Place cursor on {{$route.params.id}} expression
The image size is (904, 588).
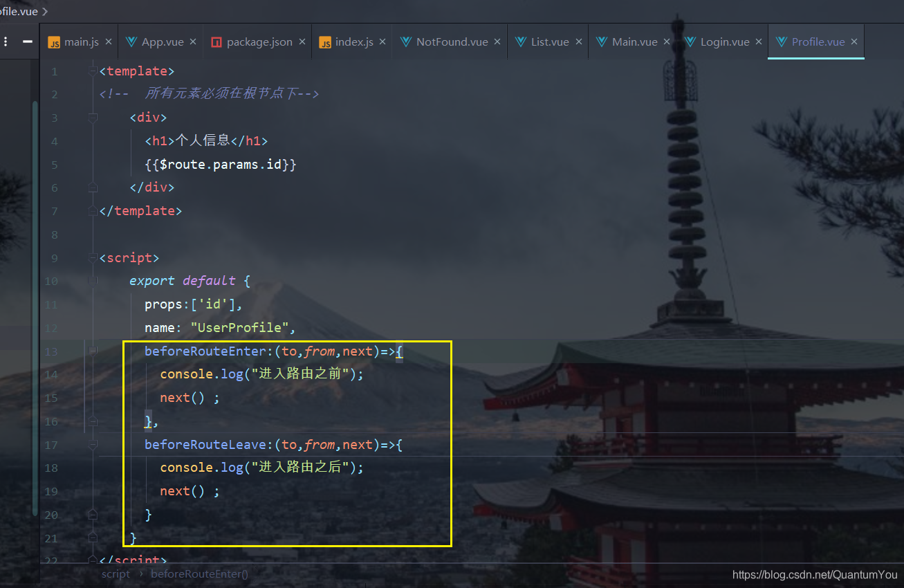[221, 165]
